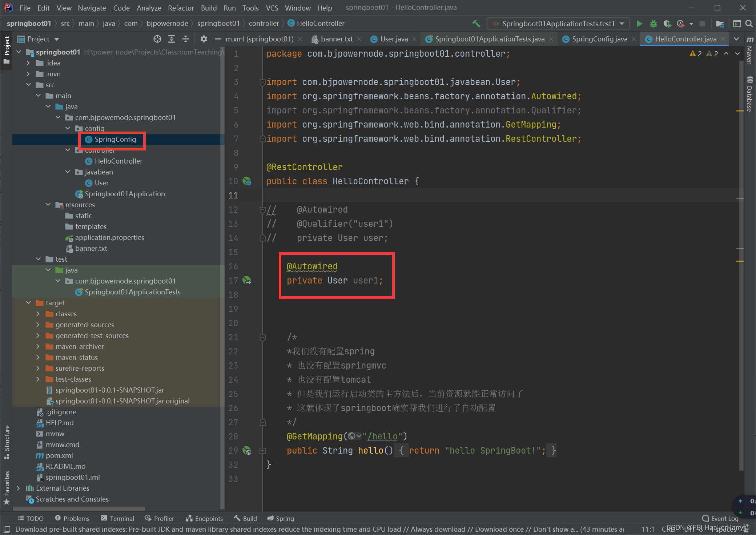This screenshot has height=535, width=756.
Task: Open Project panel settings gear
Action: [x=204, y=39]
